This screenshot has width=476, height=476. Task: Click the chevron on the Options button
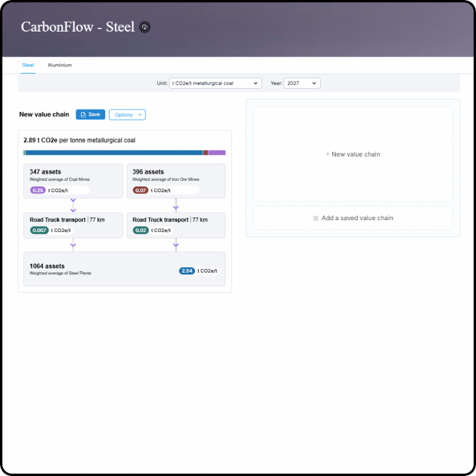tap(140, 115)
